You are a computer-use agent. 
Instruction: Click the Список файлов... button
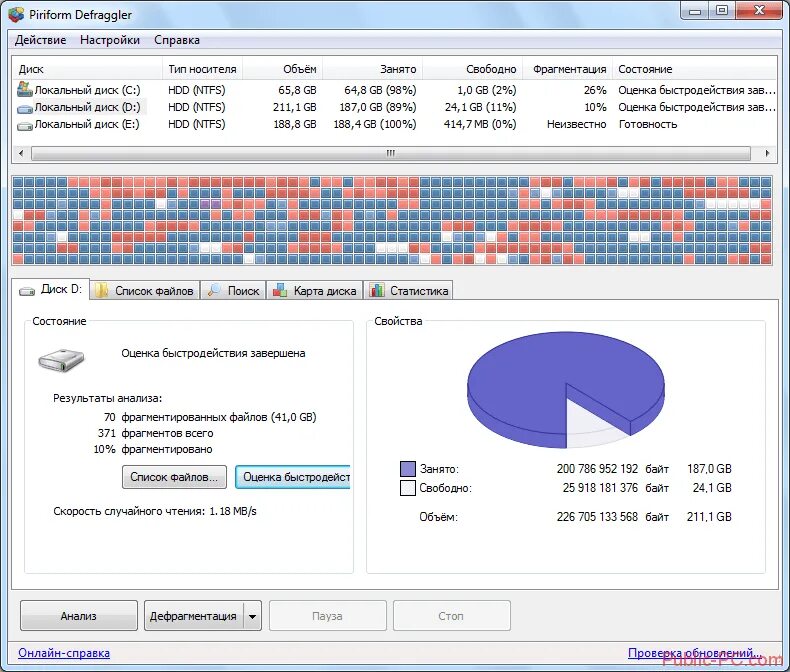(174, 477)
